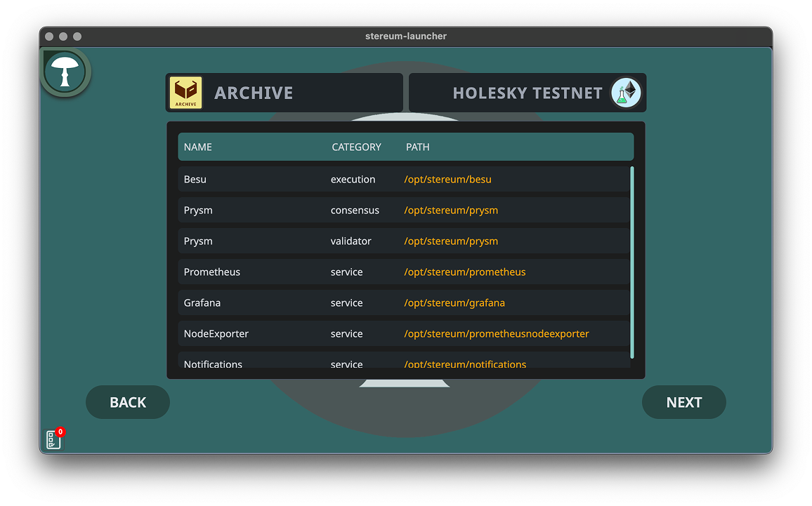Click the execution category cell

click(353, 179)
